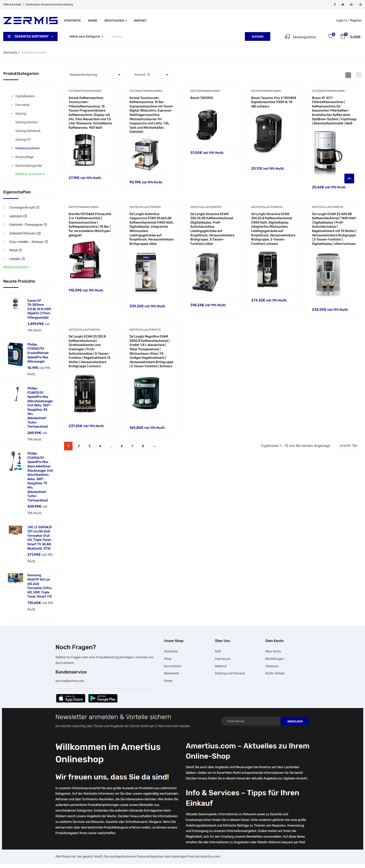The image size is (365, 868).
Task: Switch to grid view layout icon
Action: point(348,75)
